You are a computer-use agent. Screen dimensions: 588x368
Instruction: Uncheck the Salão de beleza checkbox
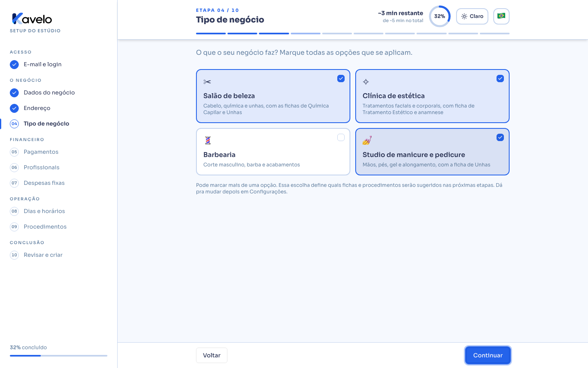coord(341,79)
